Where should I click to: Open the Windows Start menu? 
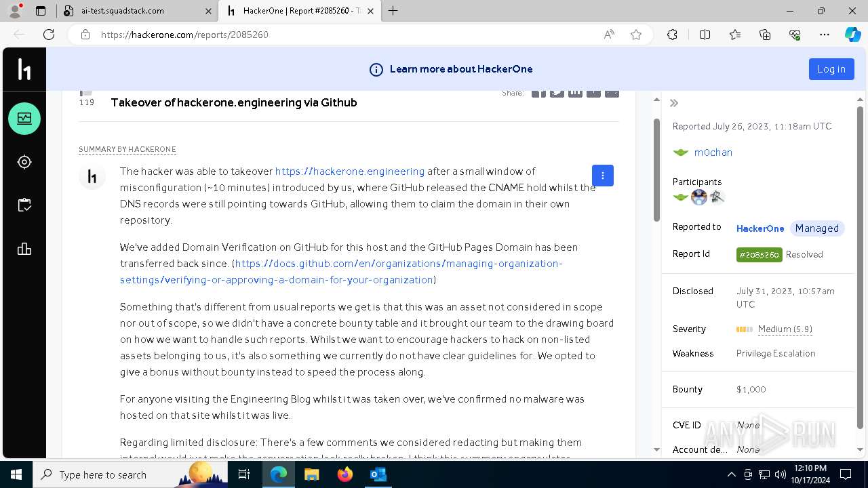click(x=16, y=474)
